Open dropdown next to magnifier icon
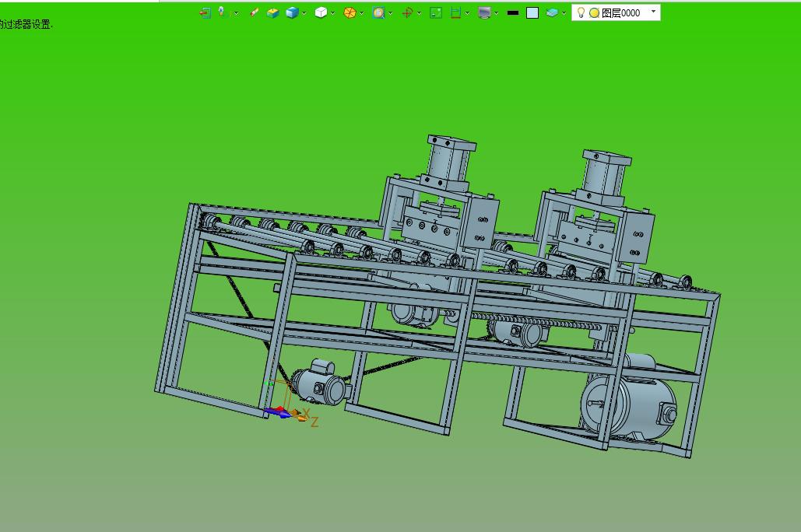801x532 pixels. (x=390, y=13)
